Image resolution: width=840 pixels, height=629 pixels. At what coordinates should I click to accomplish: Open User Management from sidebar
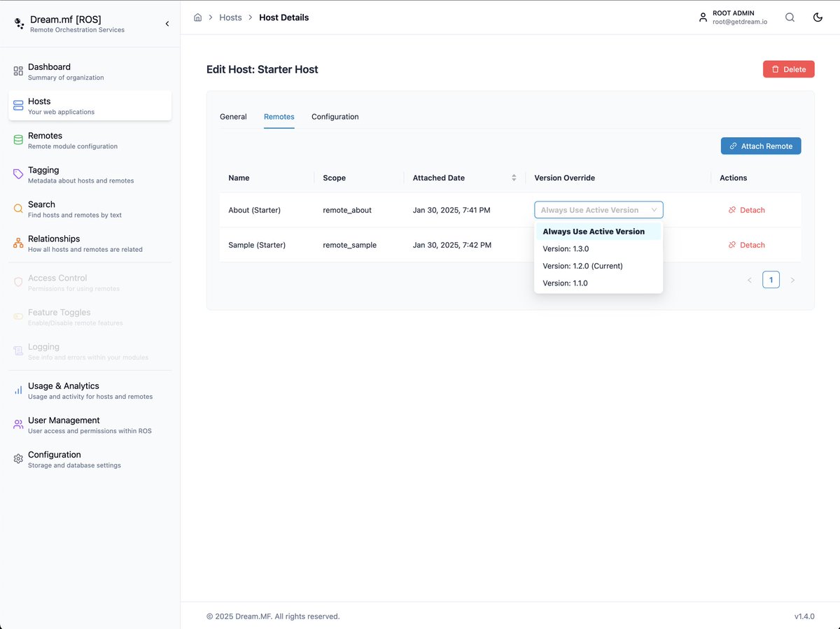pyautogui.click(x=90, y=424)
